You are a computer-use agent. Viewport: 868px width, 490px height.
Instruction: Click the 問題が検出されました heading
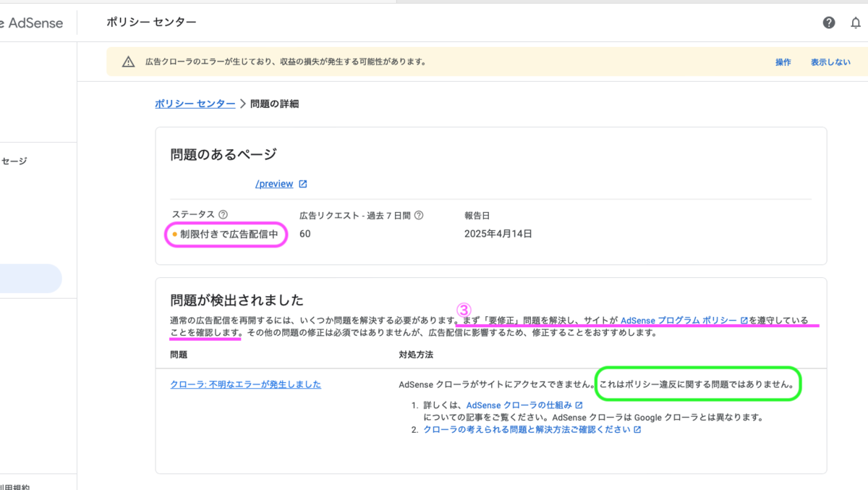pos(237,300)
